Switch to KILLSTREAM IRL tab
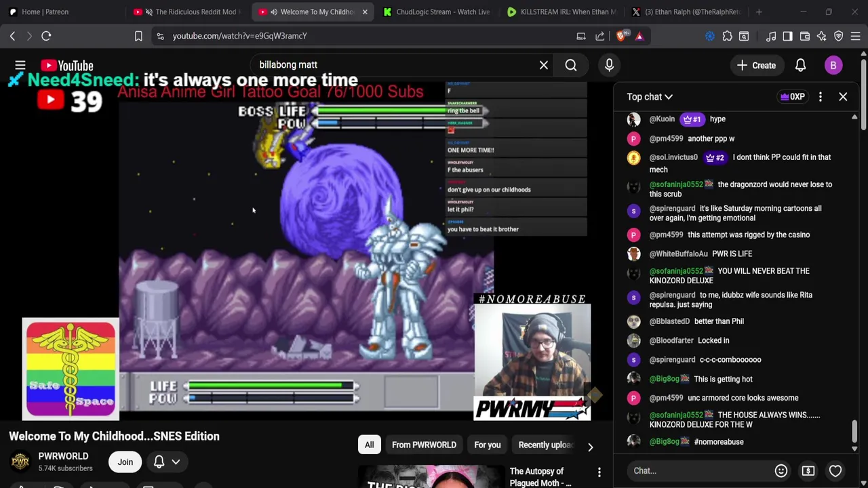868x488 pixels. coord(561,12)
